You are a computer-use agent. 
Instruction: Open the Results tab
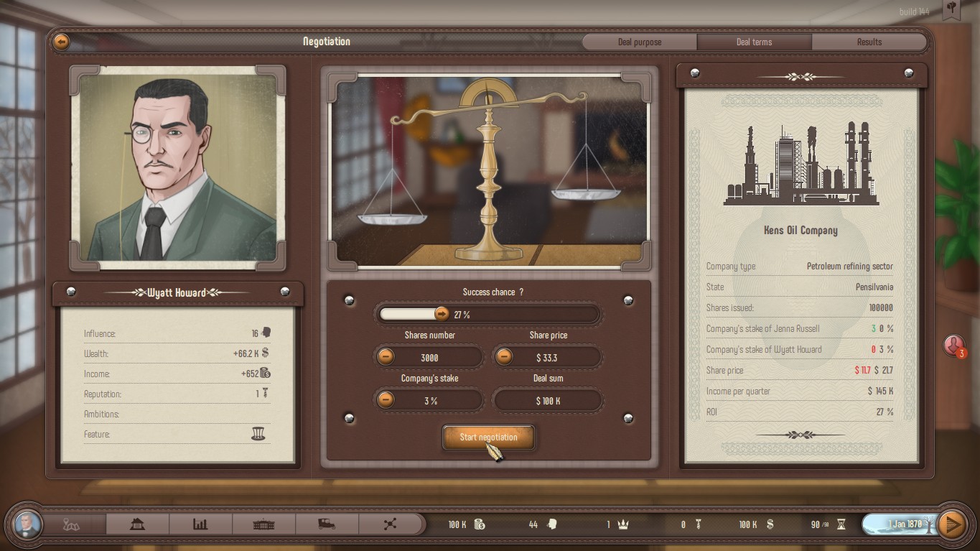coord(870,42)
